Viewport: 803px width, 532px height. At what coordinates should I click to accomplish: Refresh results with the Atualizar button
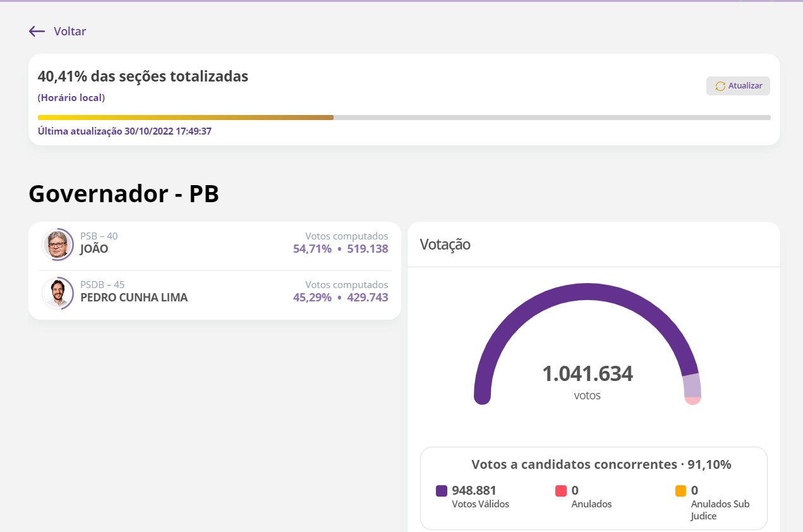tap(738, 86)
